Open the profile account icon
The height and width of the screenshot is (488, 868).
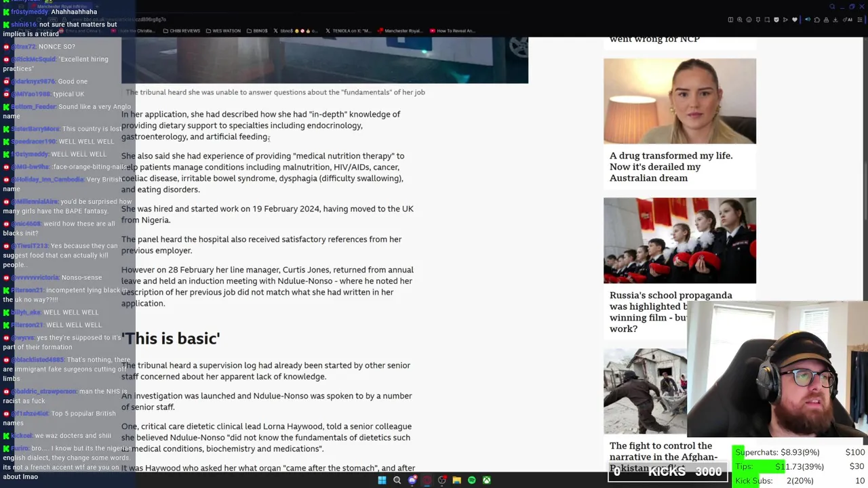tap(826, 20)
